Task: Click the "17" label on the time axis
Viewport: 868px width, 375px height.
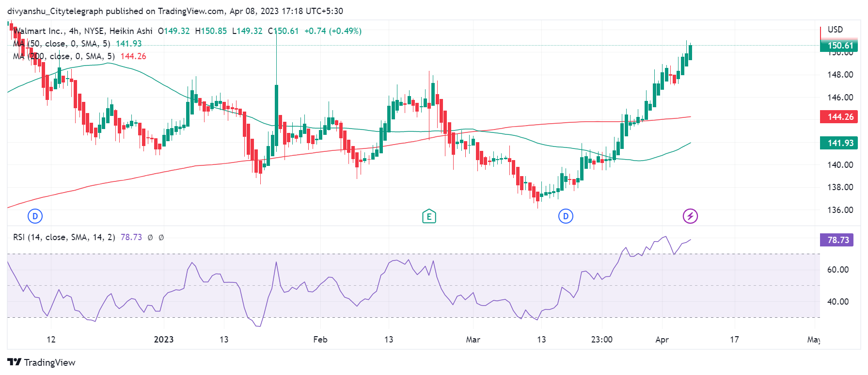Action: 735,340
